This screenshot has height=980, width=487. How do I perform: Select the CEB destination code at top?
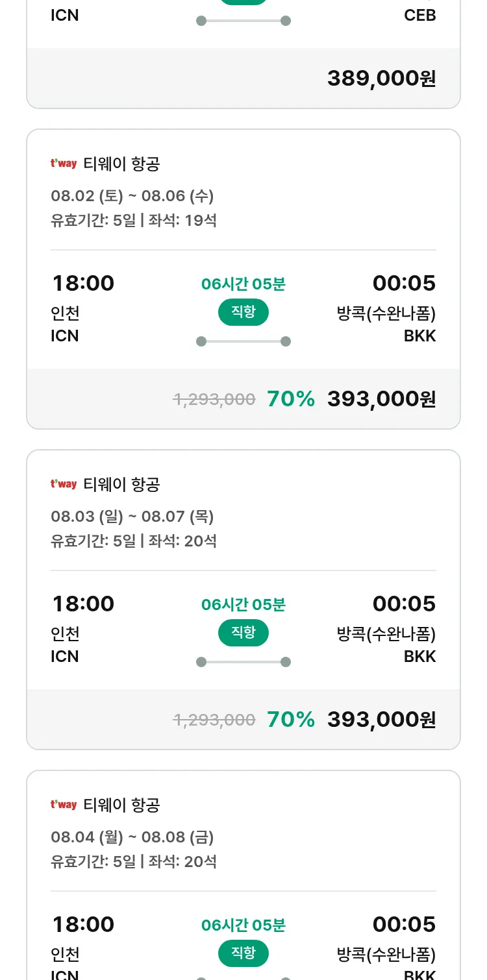click(420, 15)
